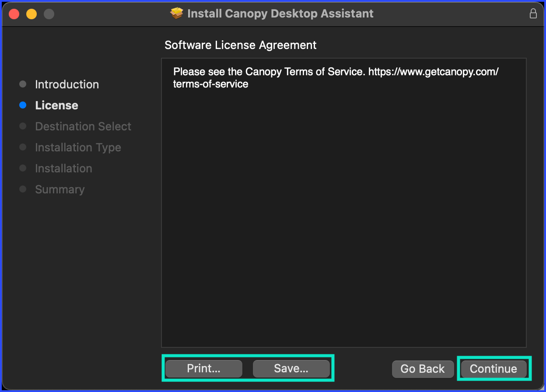This screenshot has width=546, height=392.
Task: Save the license agreement
Action: tap(291, 368)
